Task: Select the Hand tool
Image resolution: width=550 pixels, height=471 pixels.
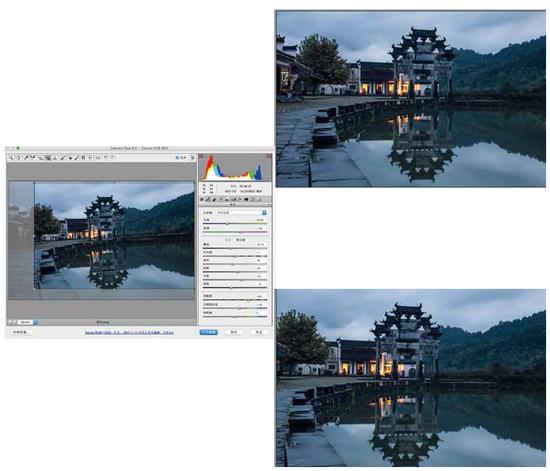Action: click(18, 158)
